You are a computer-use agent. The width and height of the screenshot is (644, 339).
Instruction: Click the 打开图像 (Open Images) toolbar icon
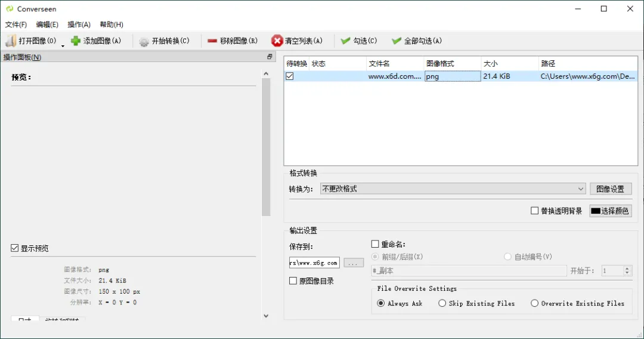point(11,41)
